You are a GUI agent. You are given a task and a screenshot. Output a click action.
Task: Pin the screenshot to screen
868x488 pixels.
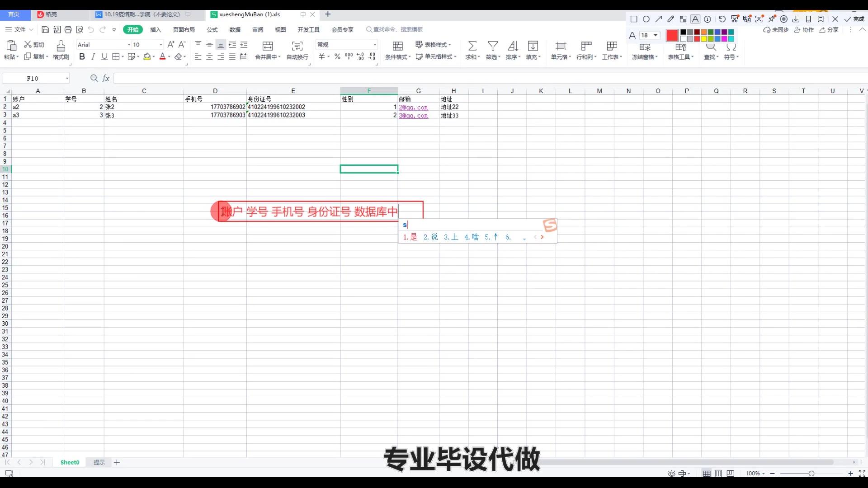point(772,19)
